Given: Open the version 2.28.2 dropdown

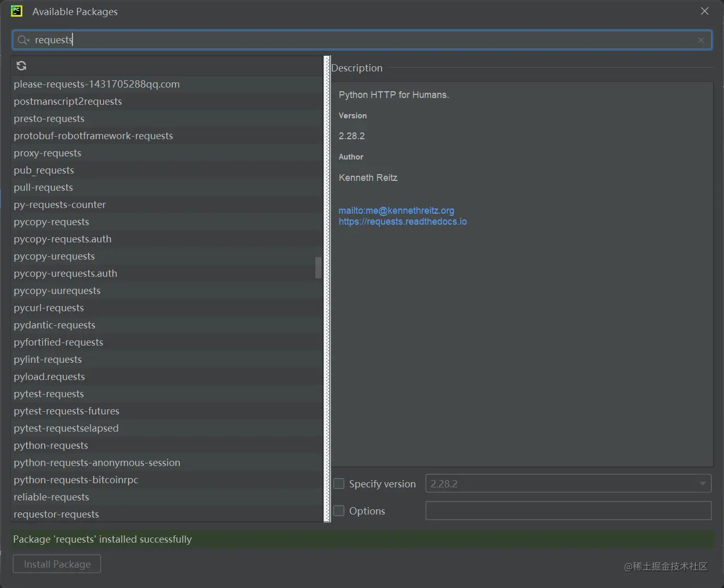Looking at the screenshot, I should pos(568,484).
